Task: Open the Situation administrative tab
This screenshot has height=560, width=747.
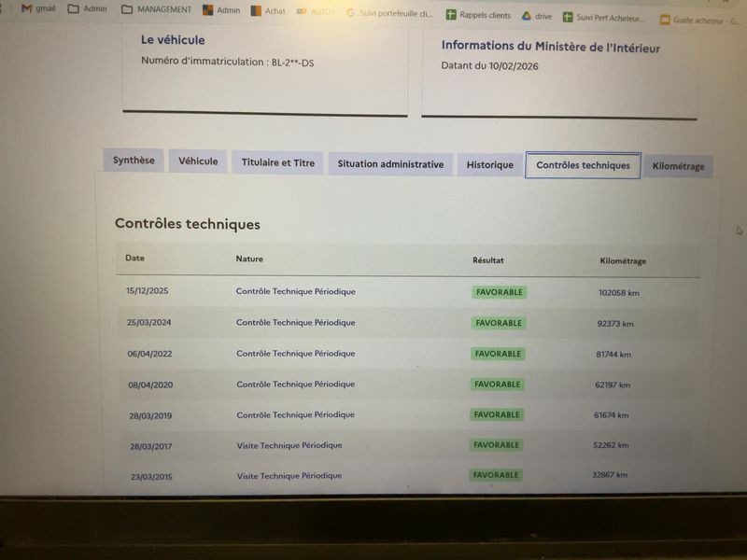Action: pos(390,164)
